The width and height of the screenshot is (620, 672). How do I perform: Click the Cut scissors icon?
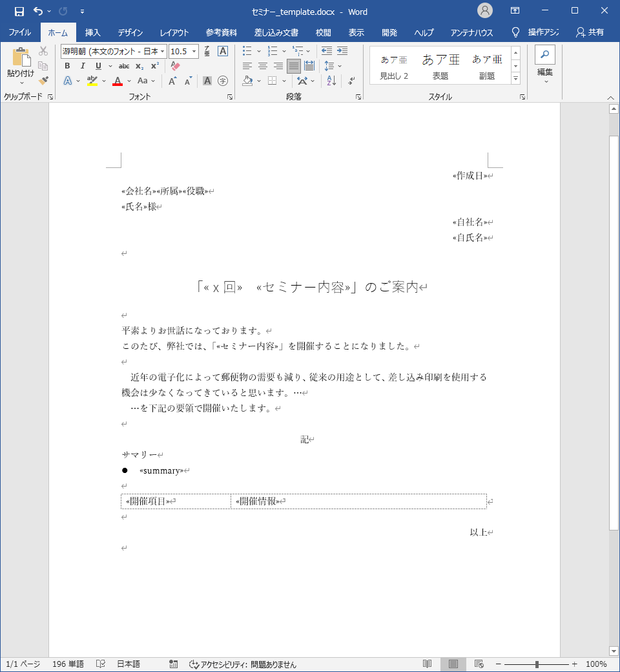(43, 51)
